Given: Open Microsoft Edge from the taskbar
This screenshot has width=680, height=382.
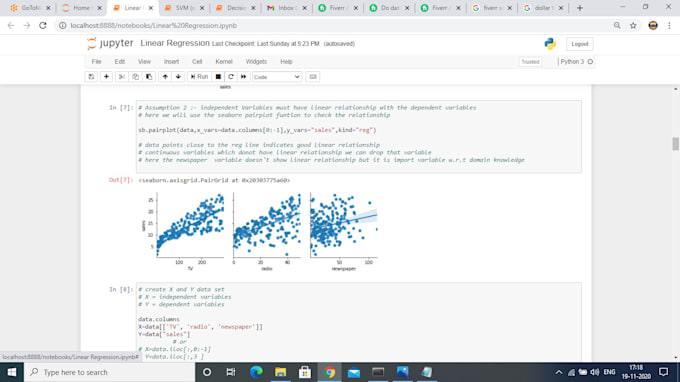Looking at the screenshot, I should (x=256, y=372).
